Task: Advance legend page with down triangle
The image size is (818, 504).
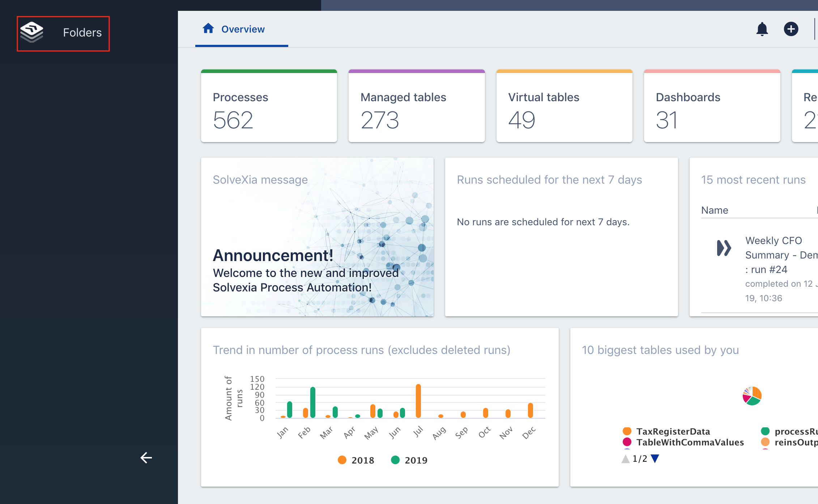Action: click(655, 459)
